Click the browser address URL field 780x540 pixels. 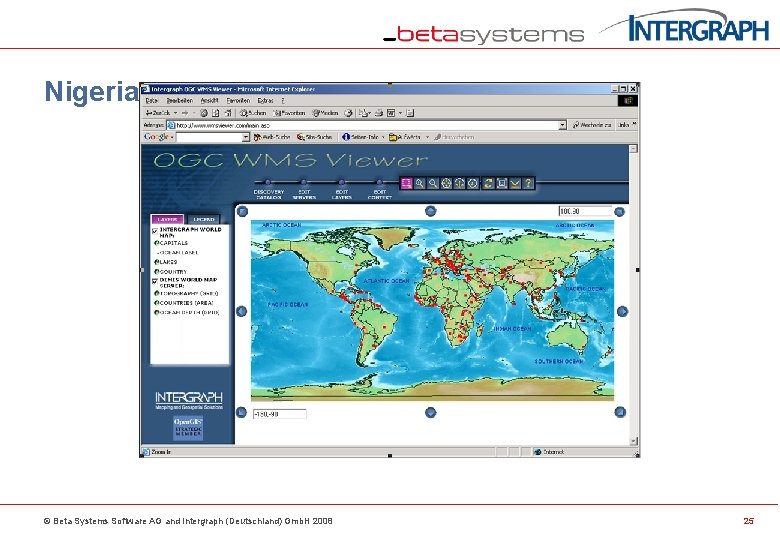pyautogui.click(x=366, y=125)
